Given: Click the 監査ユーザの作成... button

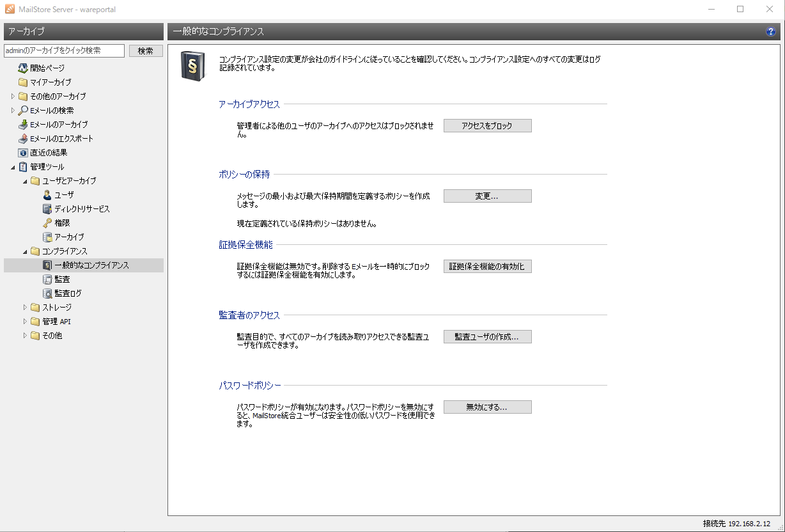Looking at the screenshot, I should pos(487,337).
